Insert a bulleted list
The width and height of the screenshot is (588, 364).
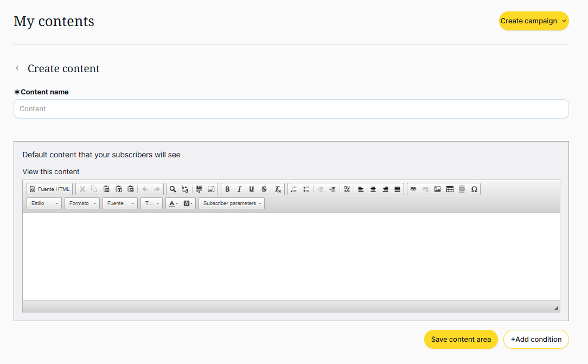[306, 189]
